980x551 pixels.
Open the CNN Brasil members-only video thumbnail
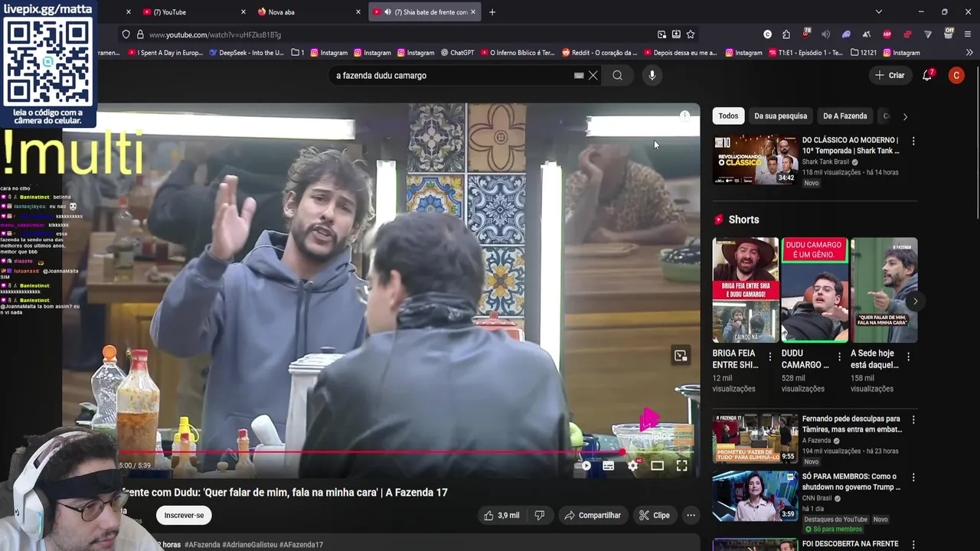pos(755,496)
